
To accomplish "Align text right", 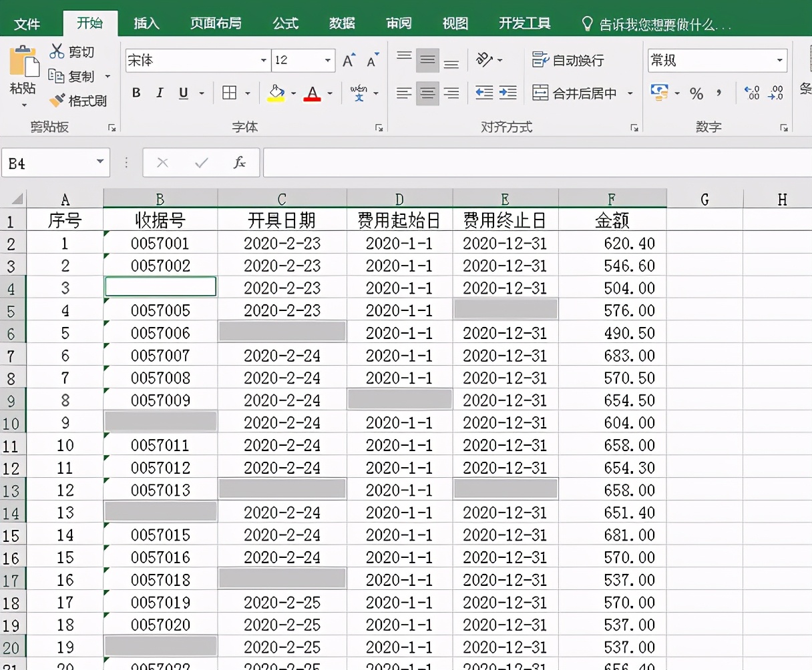I will (x=451, y=93).
